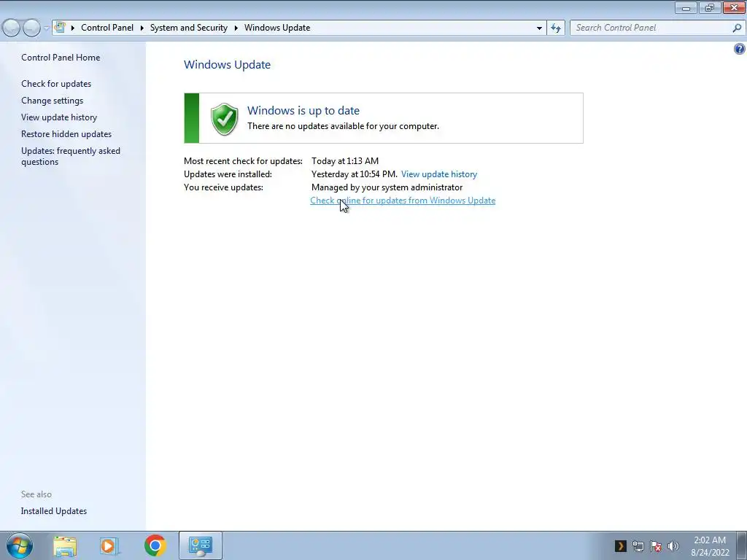Click the Control Panel taskbar button
The height and width of the screenshot is (560, 747).
tap(201, 545)
